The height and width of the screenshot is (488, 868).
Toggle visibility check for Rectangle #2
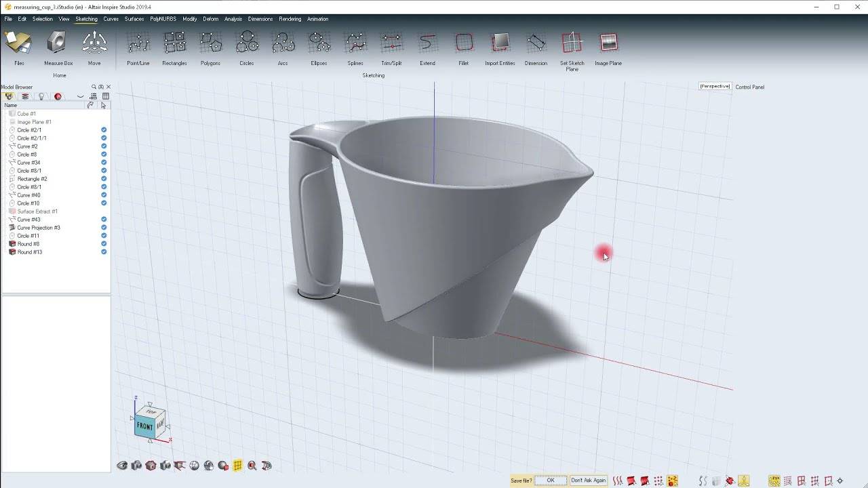point(104,179)
